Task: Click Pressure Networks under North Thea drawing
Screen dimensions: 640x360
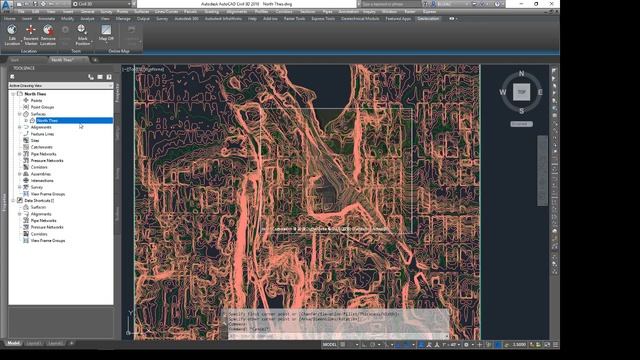Action: click(47, 160)
